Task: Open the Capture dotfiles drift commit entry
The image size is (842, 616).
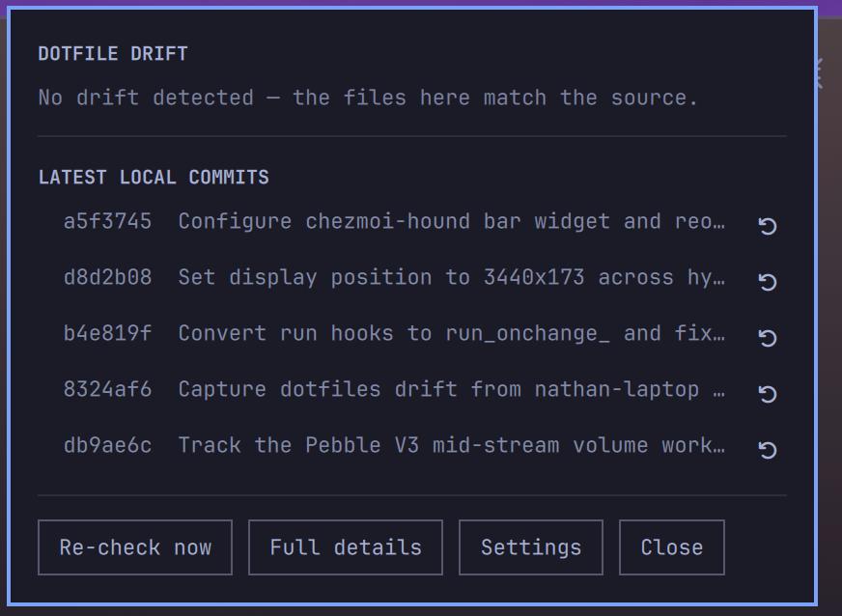Action: tap(452, 389)
